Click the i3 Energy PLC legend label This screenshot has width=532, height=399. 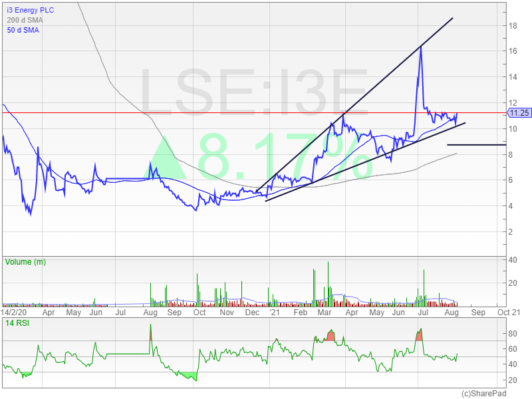pos(31,10)
